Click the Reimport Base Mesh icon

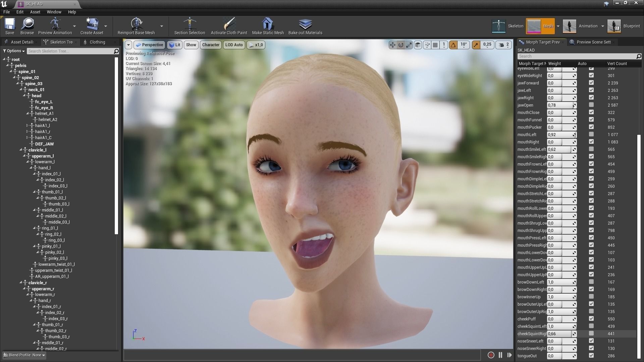point(136,24)
